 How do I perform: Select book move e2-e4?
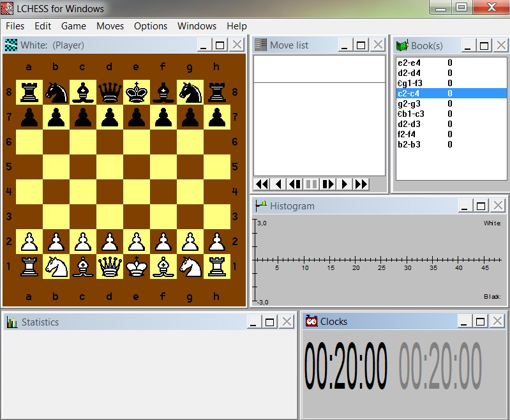click(x=451, y=63)
